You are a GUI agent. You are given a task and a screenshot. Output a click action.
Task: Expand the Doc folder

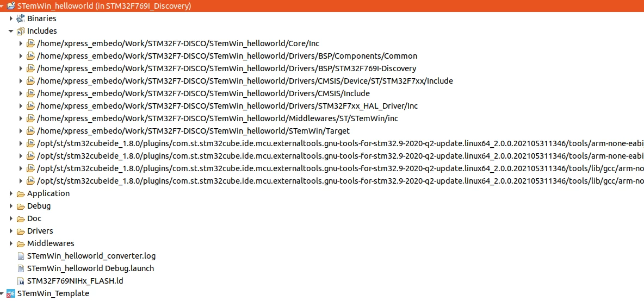(x=11, y=218)
